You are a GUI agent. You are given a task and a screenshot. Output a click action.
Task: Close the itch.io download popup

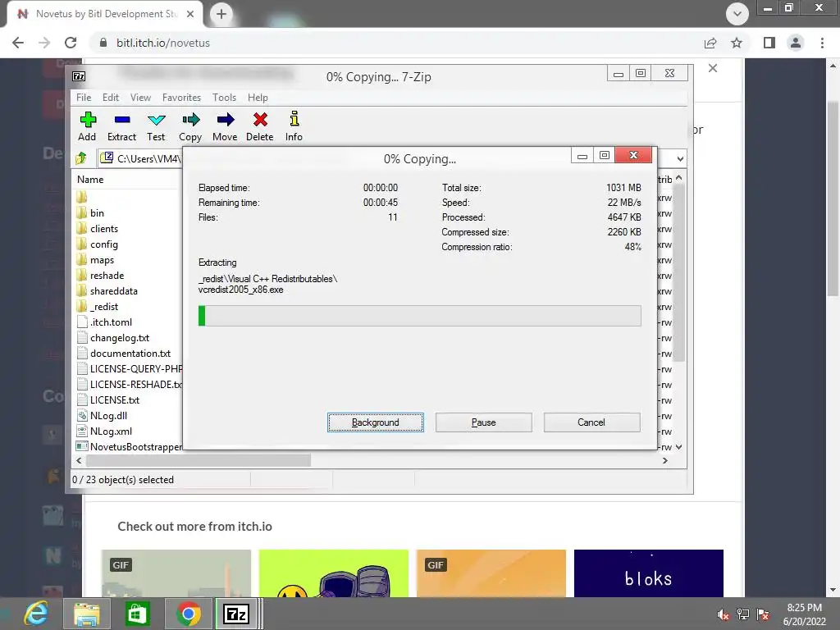(713, 68)
